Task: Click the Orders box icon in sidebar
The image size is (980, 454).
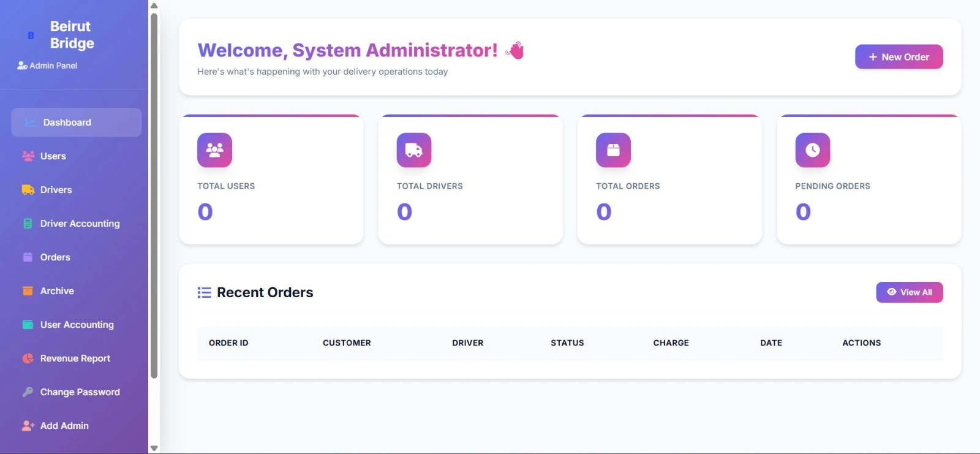Action: (28, 257)
